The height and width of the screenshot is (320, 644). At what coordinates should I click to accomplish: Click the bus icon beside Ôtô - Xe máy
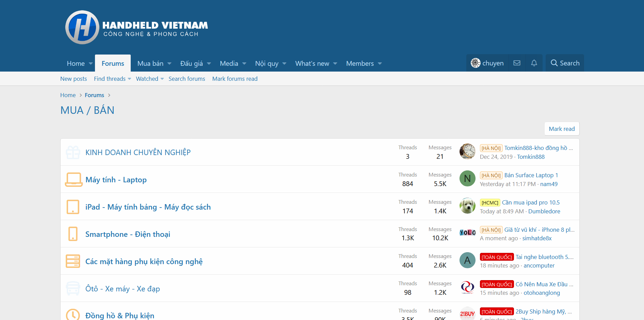pyautogui.click(x=73, y=289)
